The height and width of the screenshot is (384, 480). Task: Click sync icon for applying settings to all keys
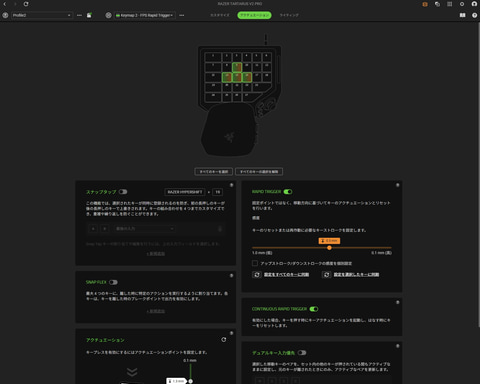256,274
